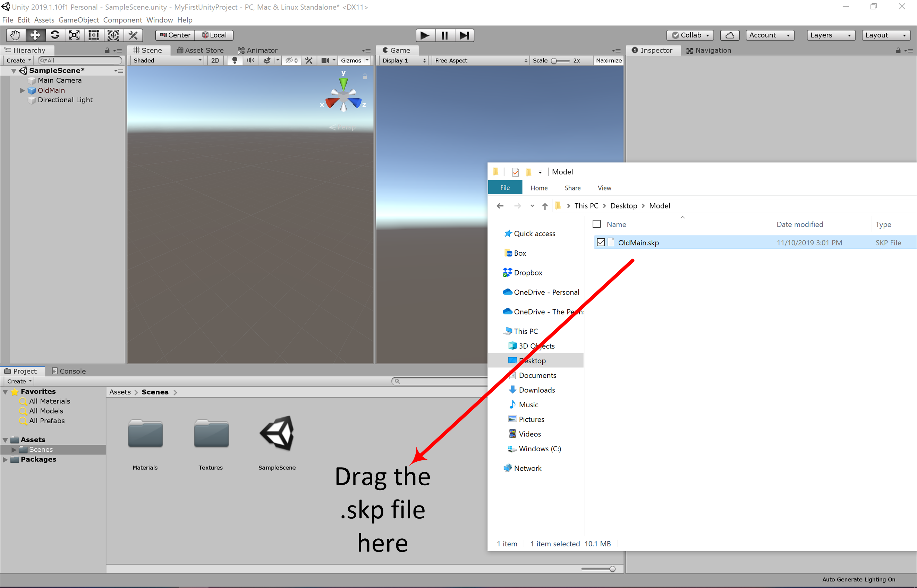Image resolution: width=917 pixels, height=588 pixels.
Task: Expand Packages folder in Project panel
Action: [x=5, y=459]
